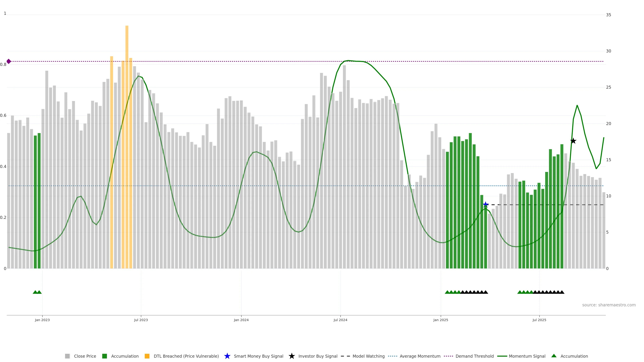This screenshot has height=362, width=644.
Task: Click the purple Demand Threshold diamond marker
Action: pyautogui.click(x=9, y=61)
